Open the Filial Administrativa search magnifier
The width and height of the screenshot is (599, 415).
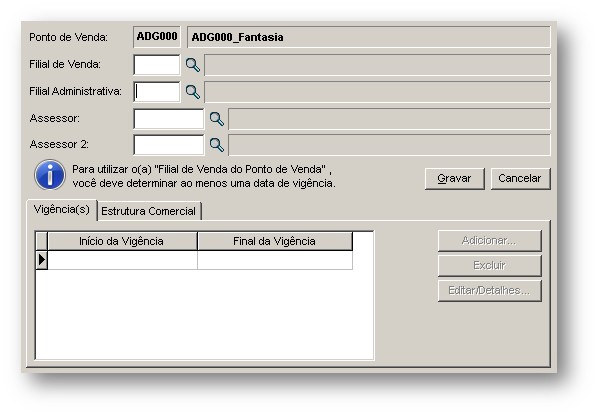[193, 92]
